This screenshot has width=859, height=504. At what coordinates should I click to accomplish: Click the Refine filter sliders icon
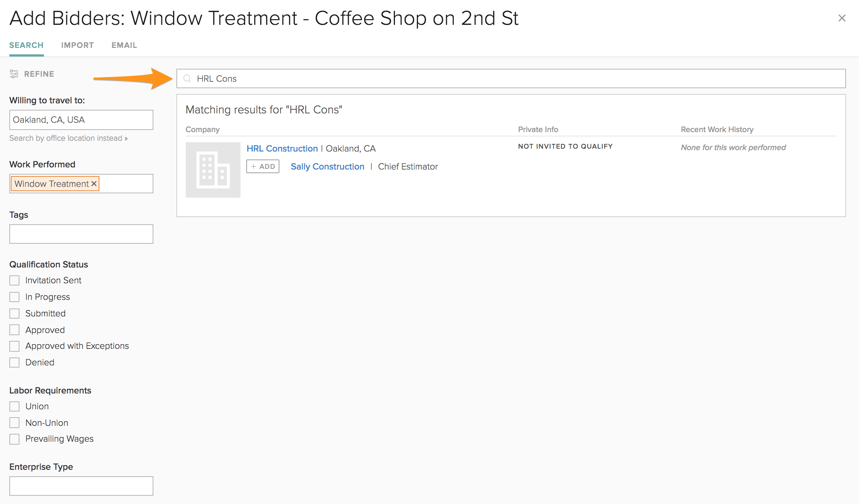point(14,74)
